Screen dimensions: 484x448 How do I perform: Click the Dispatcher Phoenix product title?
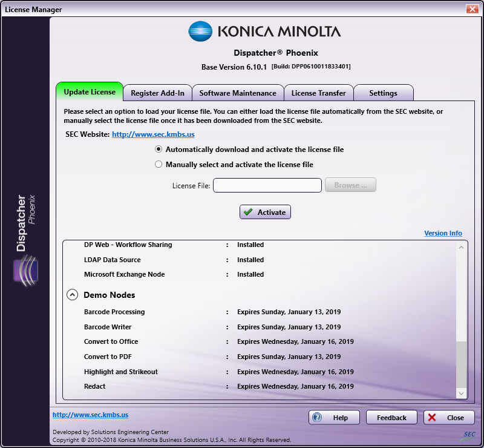[x=276, y=53]
